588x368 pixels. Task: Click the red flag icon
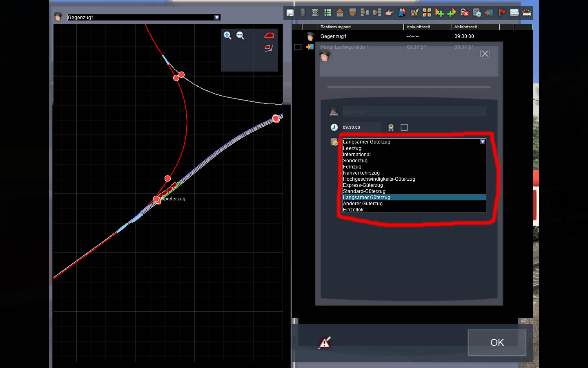pyautogui.click(x=502, y=13)
